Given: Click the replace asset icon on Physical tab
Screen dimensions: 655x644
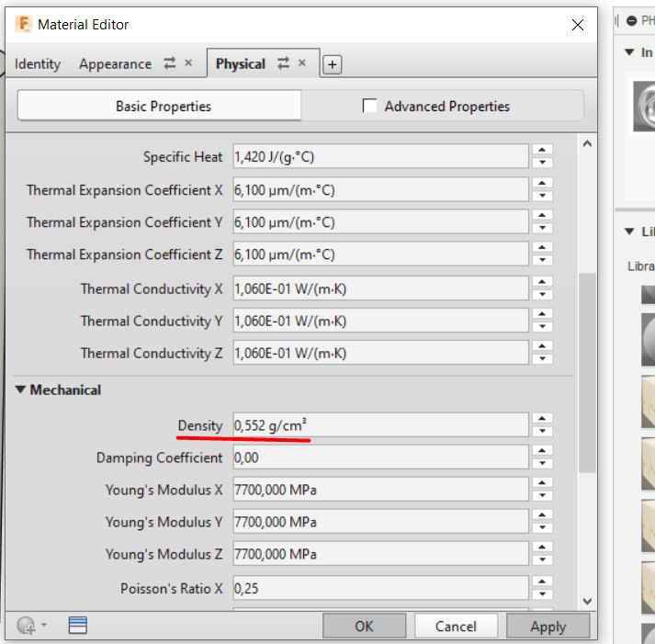Looking at the screenshot, I should [283, 63].
